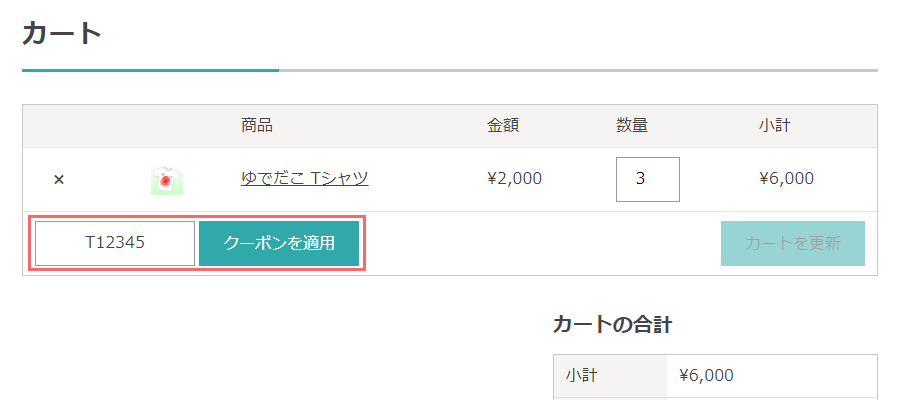
Task: Click the 金額 column header
Action: [503, 126]
